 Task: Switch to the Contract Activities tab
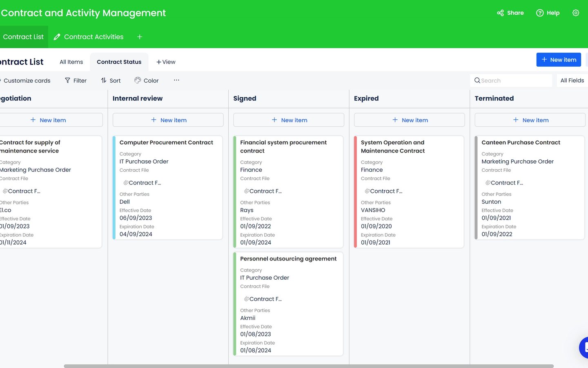click(x=89, y=37)
